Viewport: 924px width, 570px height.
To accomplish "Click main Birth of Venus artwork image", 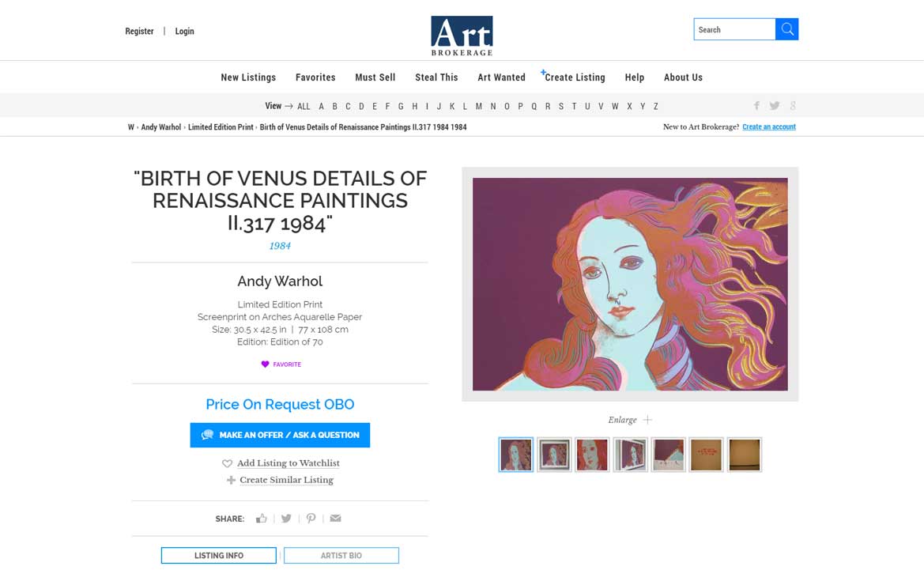I will tap(630, 284).
